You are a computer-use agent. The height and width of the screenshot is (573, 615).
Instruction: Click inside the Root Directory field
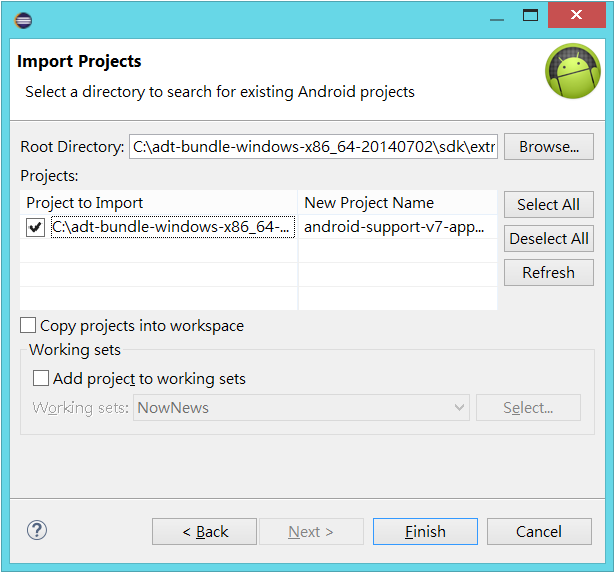[x=313, y=147]
